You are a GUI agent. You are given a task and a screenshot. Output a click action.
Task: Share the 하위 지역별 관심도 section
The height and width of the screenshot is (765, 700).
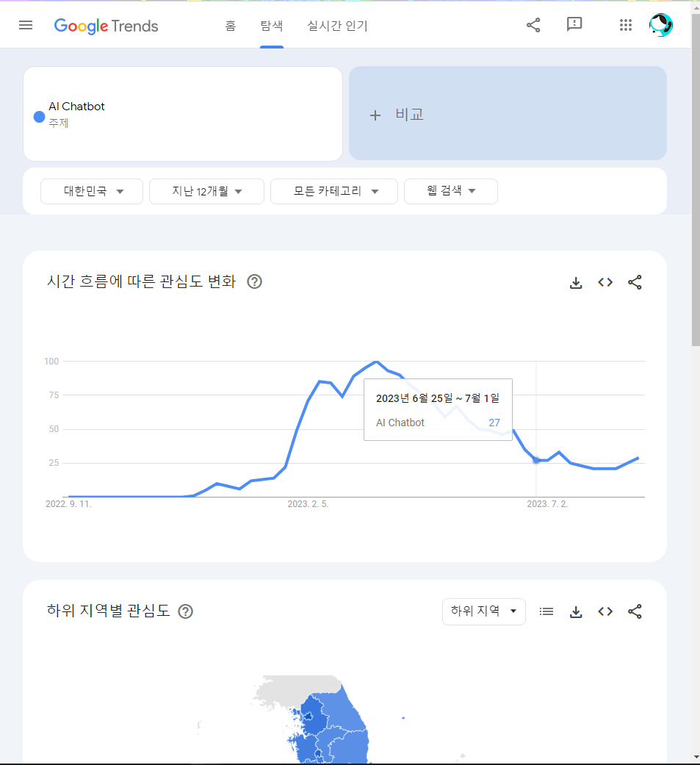pos(635,611)
